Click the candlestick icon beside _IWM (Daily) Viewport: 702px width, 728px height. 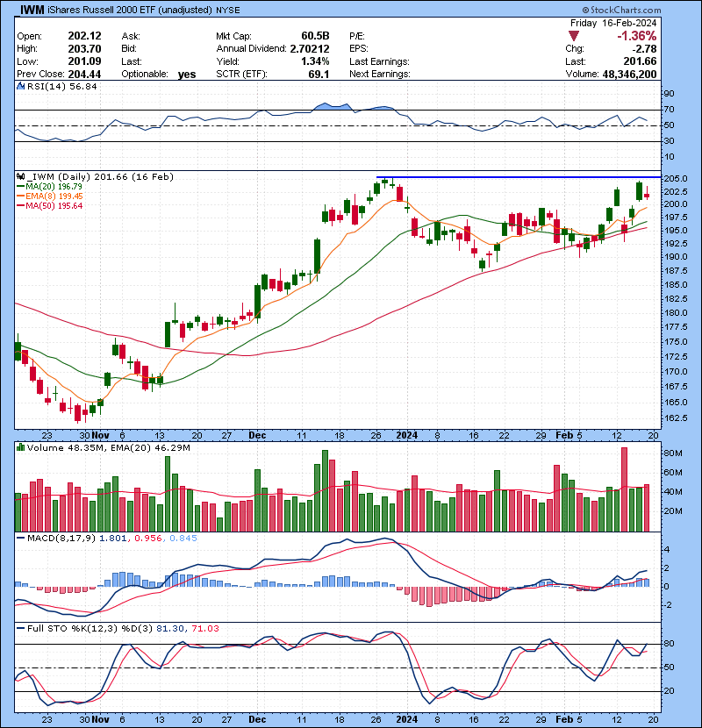pyautogui.click(x=19, y=177)
